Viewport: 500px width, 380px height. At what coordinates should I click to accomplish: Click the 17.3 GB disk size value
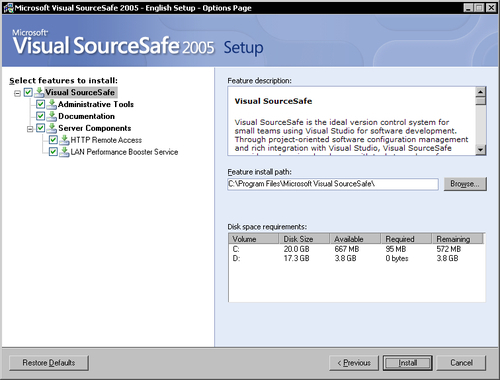point(296,258)
